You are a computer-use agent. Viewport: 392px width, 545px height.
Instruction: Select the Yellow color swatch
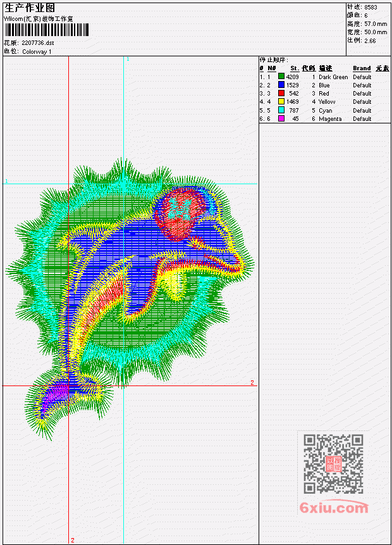(x=281, y=101)
